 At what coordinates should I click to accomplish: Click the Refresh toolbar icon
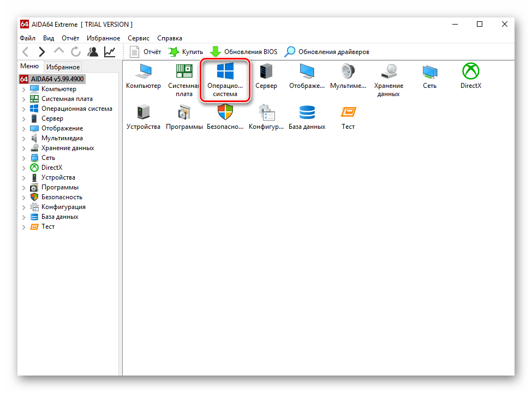coord(76,52)
